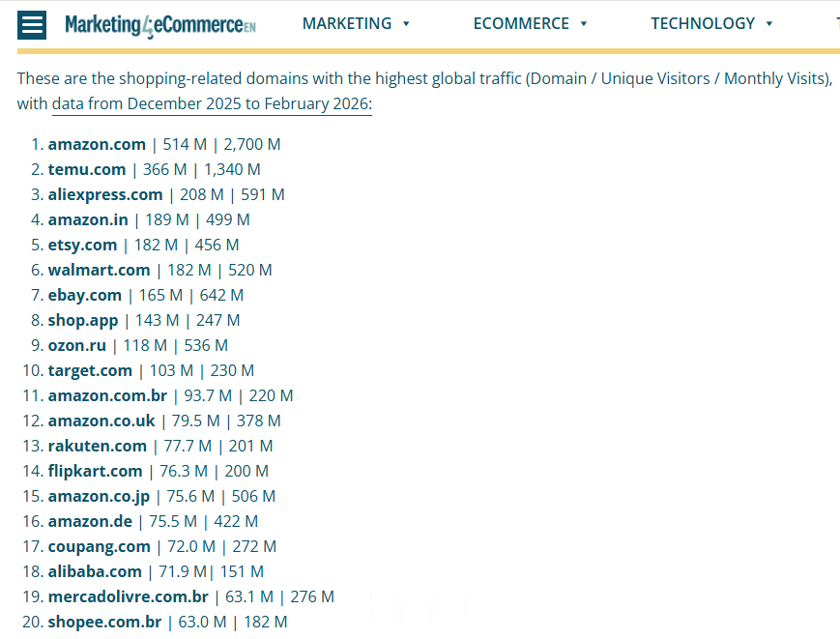The width and height of the screenshot is (840, 639).
Task: Click the Marketing4eCommerce logo
Action: [160, 25]
